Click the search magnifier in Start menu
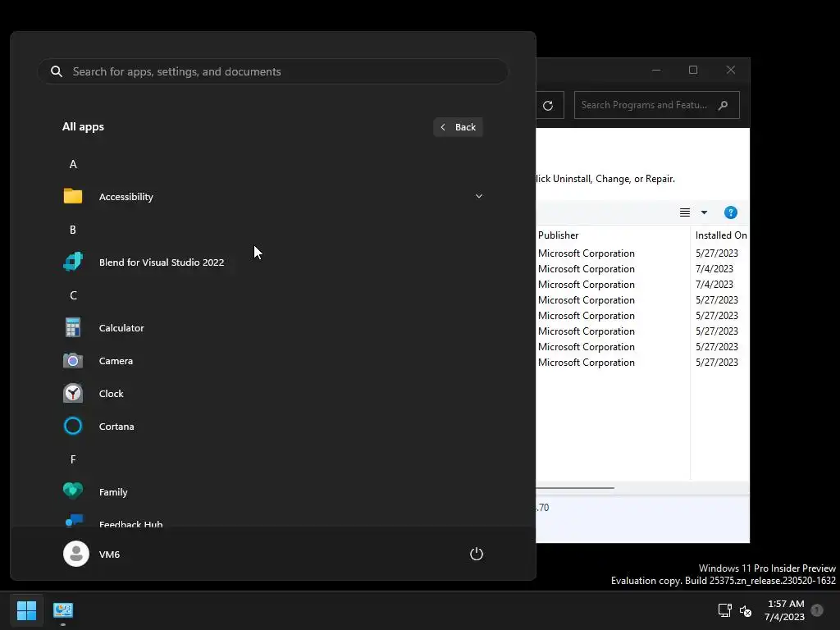This screenshot has width=840, height=630. (x=57, y=71)
